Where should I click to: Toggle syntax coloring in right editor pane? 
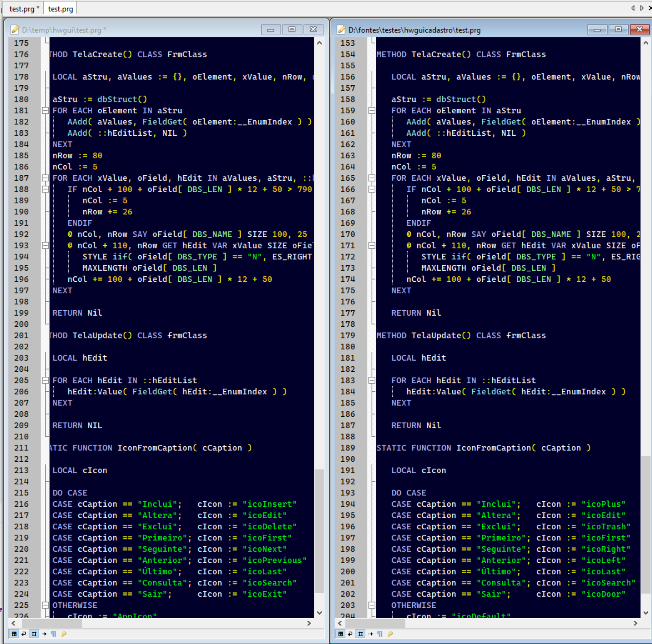pyautogui.click(x=341, y=634)
